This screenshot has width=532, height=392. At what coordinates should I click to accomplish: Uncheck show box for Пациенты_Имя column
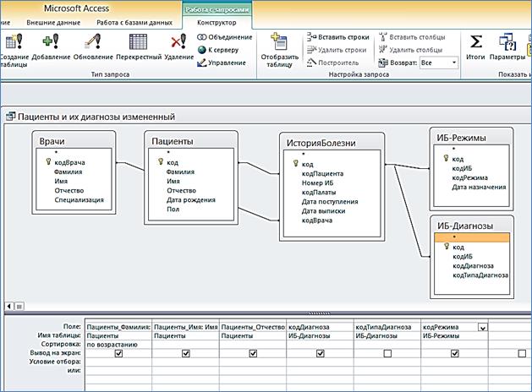pyautogui.click(x=185, y=353)
